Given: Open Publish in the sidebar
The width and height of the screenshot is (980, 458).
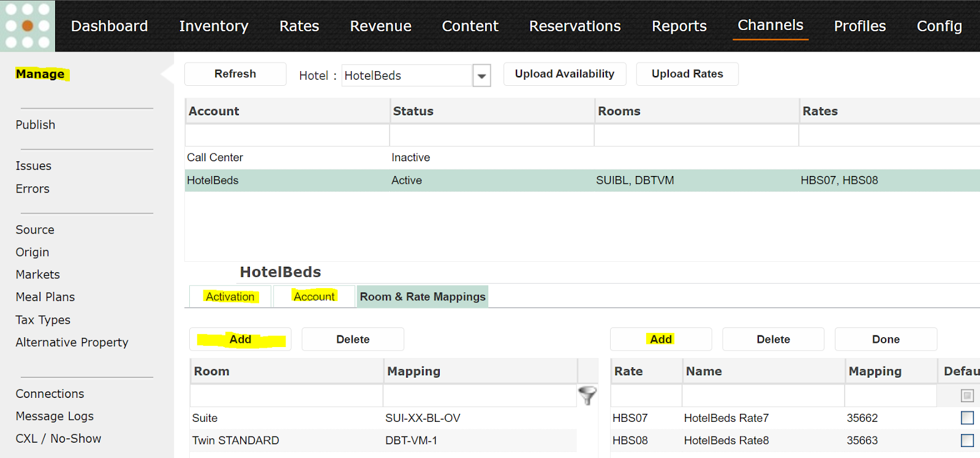Looking at the screenshot, I should click(x=36, y=124).
